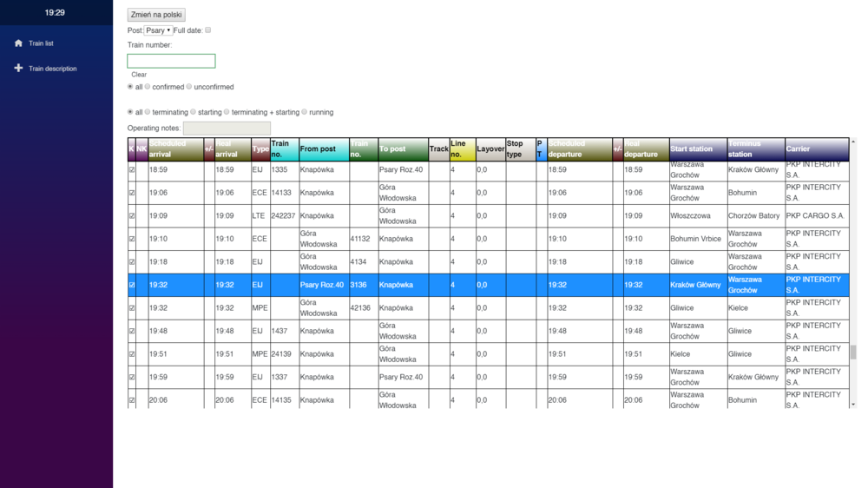Toggle the checkbox for highlighted train 3136 row
Image resolution: width=868 pixels, height=488 pixels.
(x=132, y=286)
